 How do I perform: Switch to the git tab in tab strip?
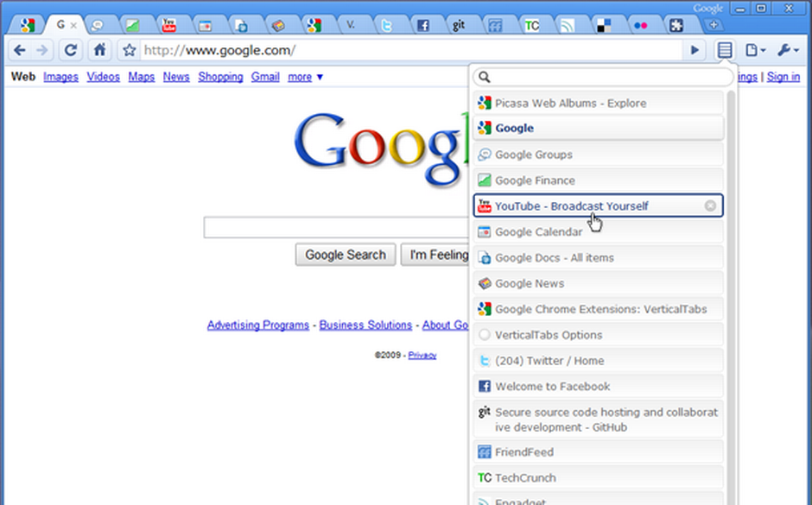[459, 25]
